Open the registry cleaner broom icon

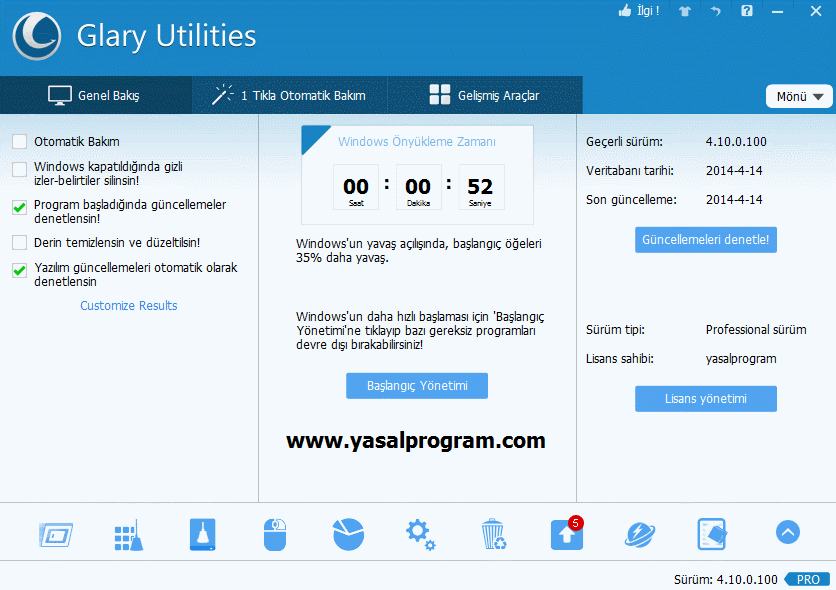(x=128, y=534)
